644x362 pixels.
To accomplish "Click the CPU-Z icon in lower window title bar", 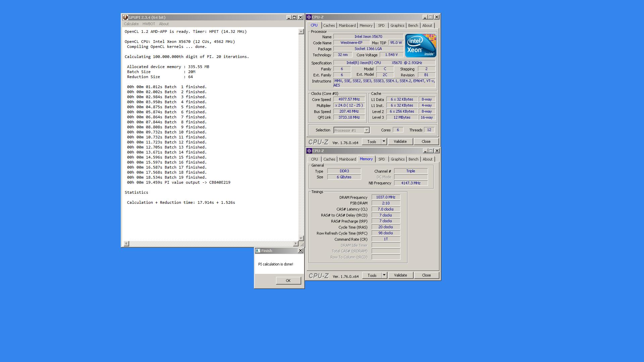I will tap(309, 151).
